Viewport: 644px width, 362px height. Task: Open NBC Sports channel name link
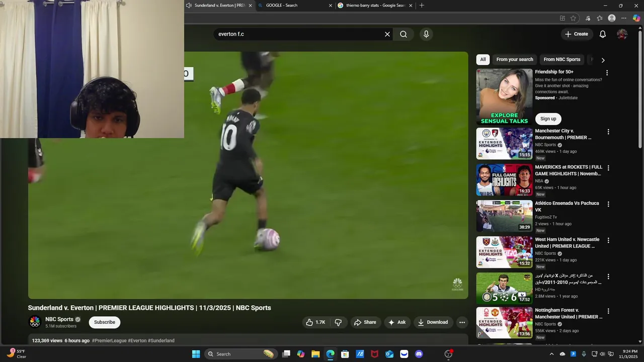pos(59,319)
